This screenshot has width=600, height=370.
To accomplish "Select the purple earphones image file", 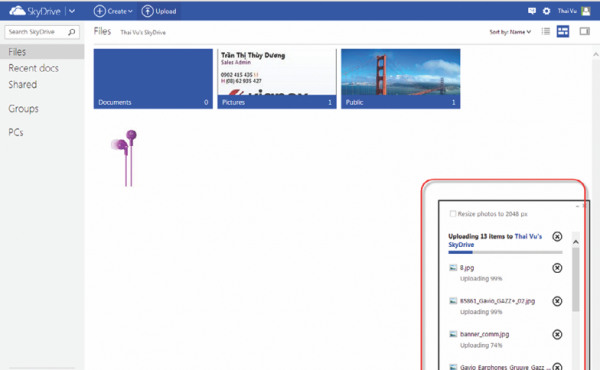I will click(x=125, y=158).
